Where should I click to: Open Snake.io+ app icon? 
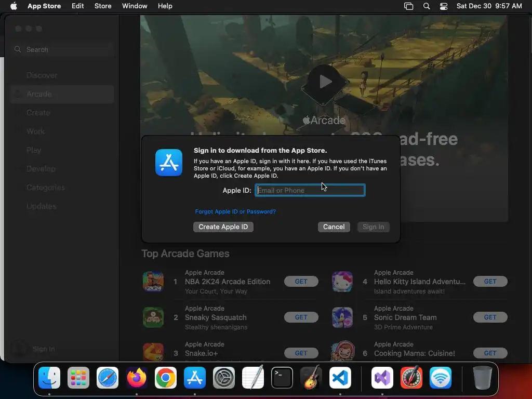pyautogui.click(x=153, y=352)
